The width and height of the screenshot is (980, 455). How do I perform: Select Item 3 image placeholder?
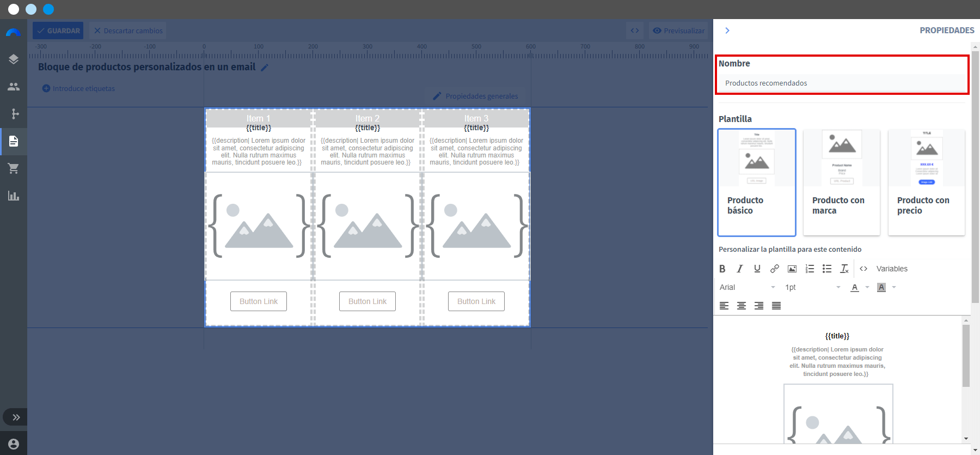coord(476,226)
